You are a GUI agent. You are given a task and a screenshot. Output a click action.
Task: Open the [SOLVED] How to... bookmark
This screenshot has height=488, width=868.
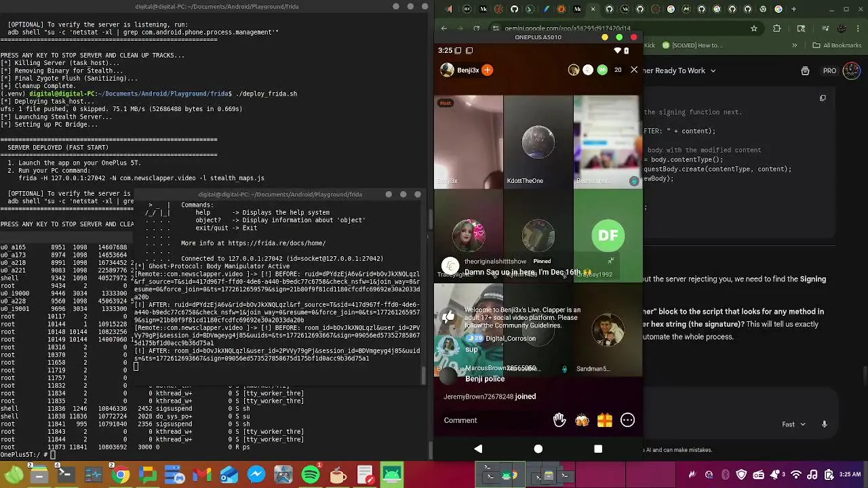(692, 45)
